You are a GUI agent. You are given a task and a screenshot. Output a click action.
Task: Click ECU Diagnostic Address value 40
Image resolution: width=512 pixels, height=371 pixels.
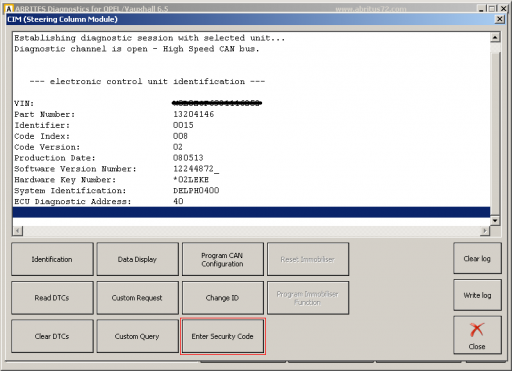tap(178, 201)
